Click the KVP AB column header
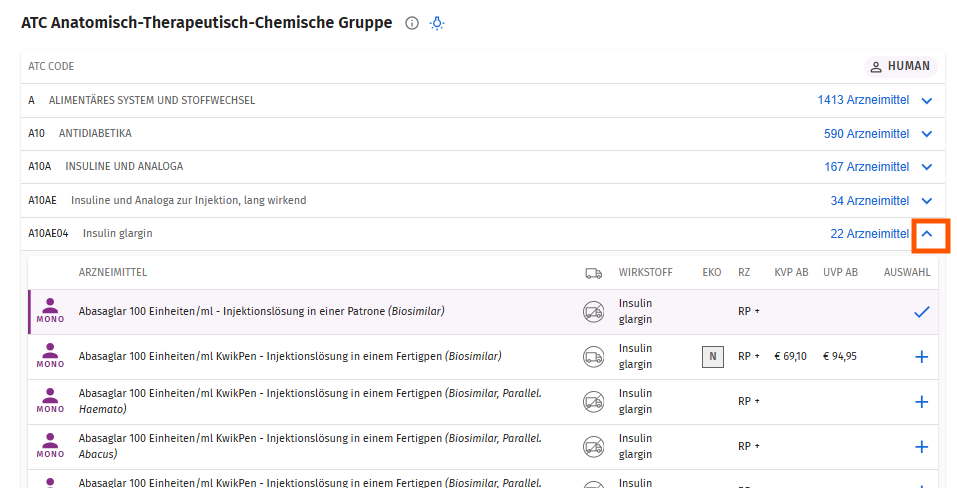This screenshot has height=488, width=957. pos(791,273)
